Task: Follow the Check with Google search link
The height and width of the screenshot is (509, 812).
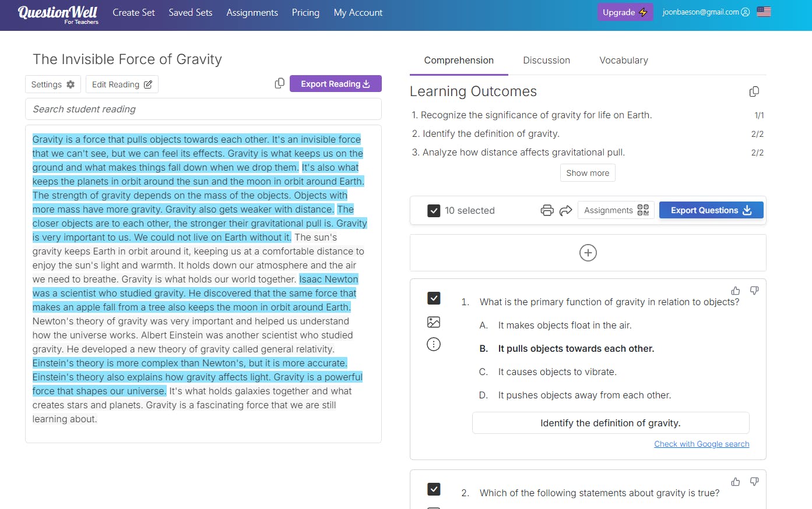Action: pos(701,444)
